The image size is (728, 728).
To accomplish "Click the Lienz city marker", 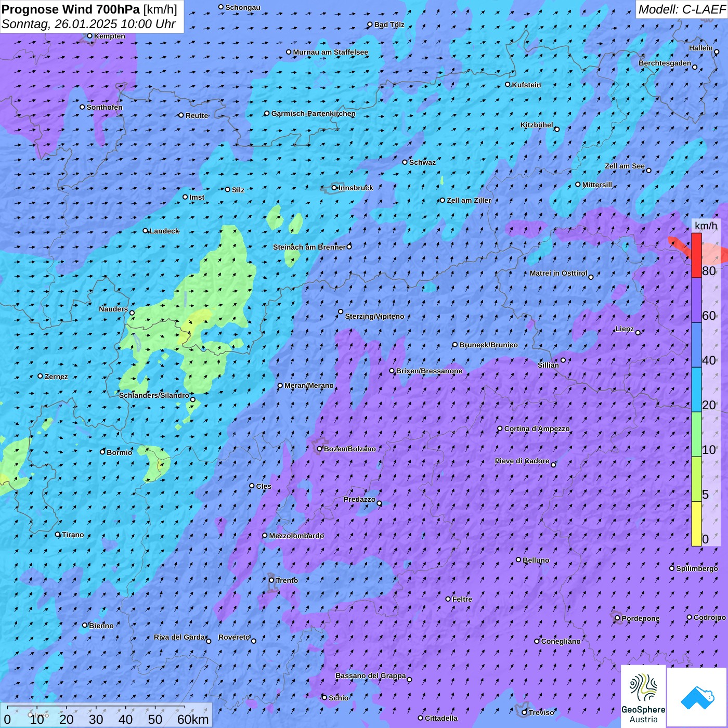I will pos(638,332).
